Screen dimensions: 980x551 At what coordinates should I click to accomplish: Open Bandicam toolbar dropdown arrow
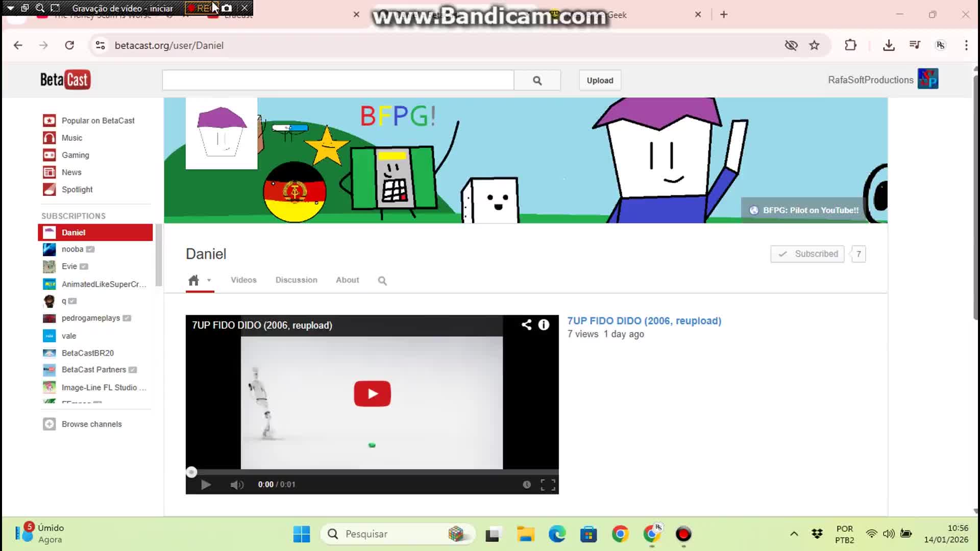10,8
